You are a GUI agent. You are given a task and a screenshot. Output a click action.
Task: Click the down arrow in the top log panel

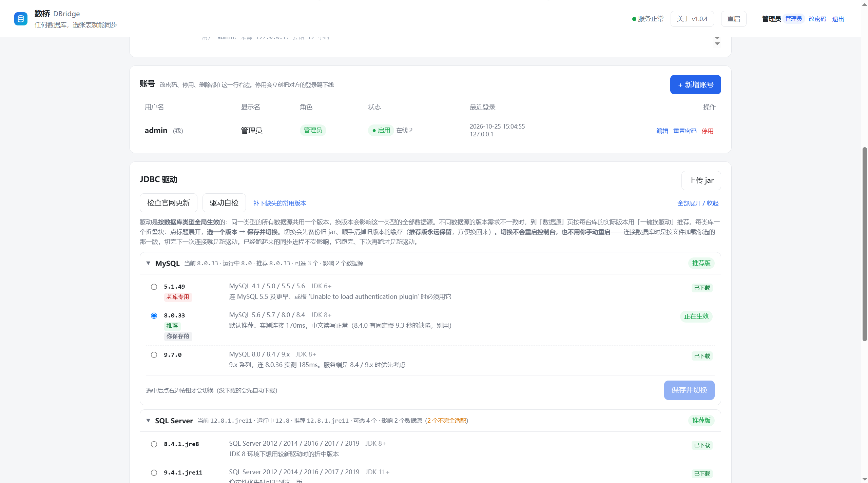[717, 44]
